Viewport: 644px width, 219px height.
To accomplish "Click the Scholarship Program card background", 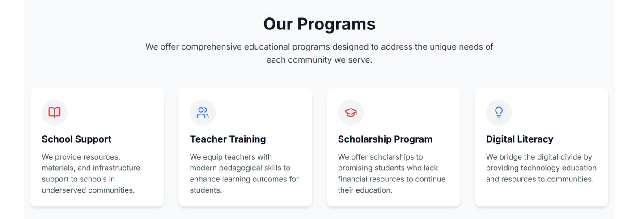I will [393, 147].
